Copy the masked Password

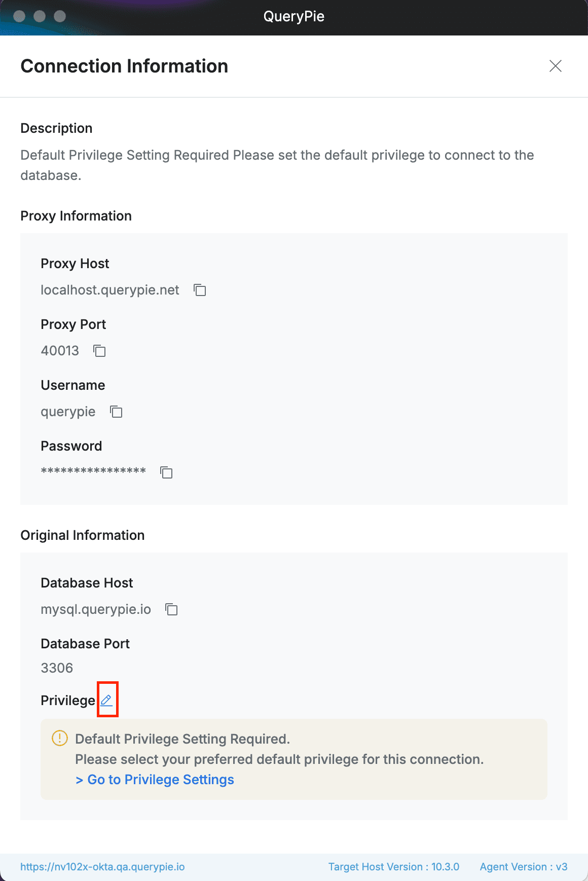coord(166,472)
